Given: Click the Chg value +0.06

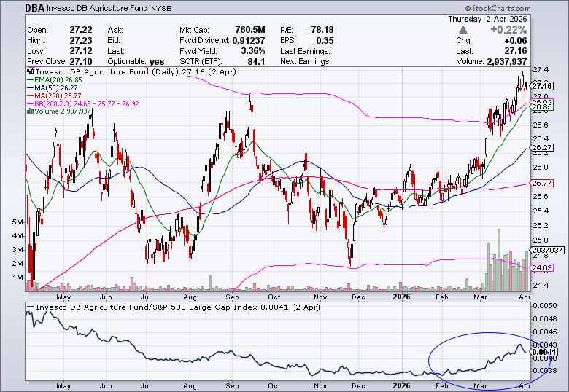Looking at the screenshot, I should tap(515, 40).
